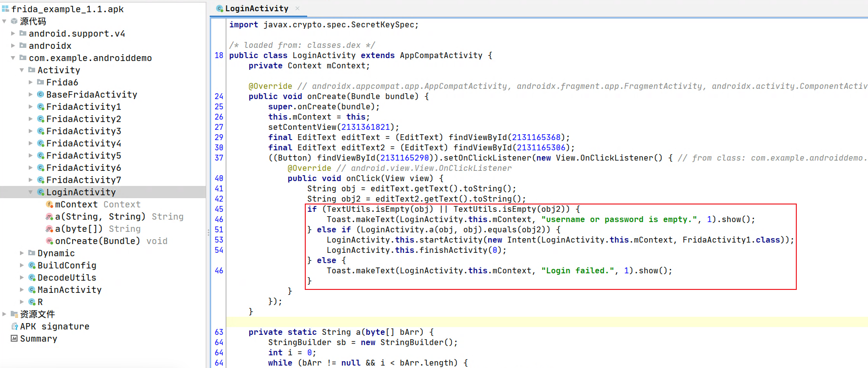
Task: Expand the R class node
Action: pos(22,302)
